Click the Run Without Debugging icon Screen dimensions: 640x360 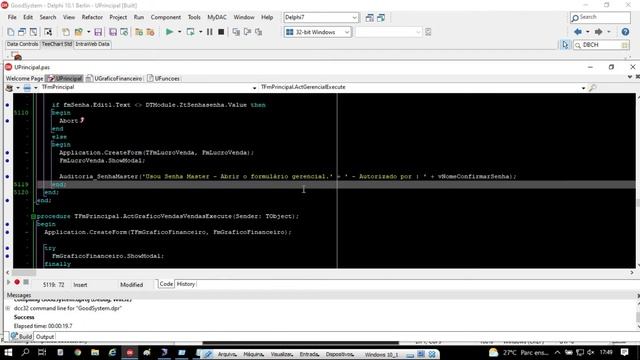(190, 32)
